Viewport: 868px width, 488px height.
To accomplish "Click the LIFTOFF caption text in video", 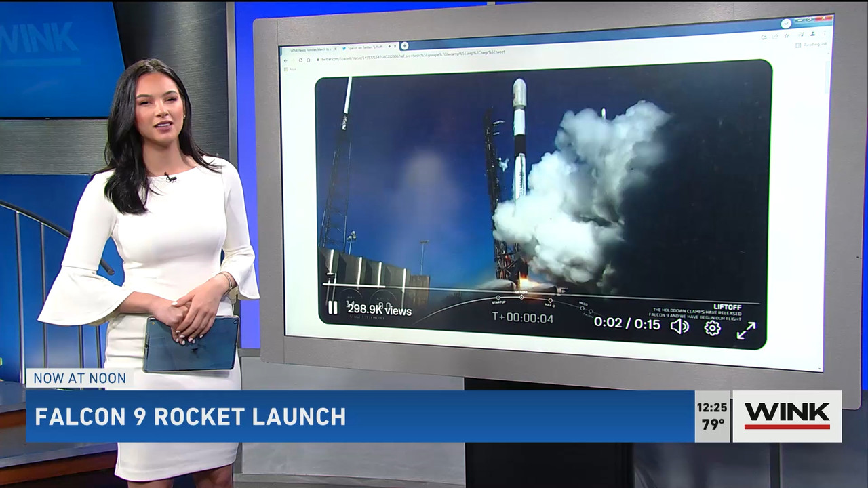I will (728, 307).
